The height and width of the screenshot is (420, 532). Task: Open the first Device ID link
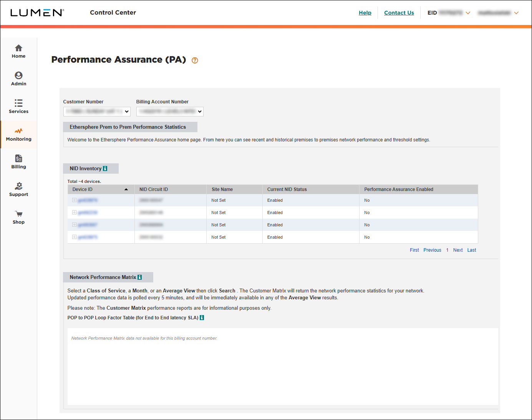pyautogui.click(x=88, y=200)
